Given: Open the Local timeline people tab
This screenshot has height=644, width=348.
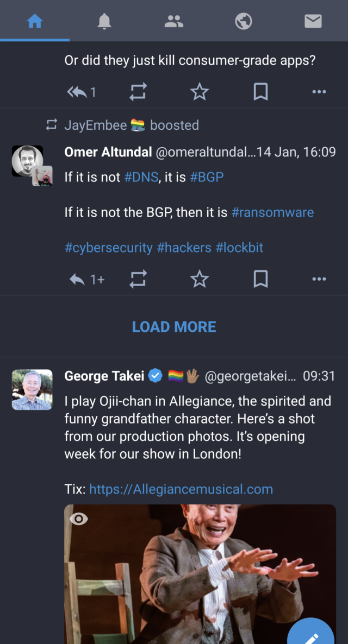Looking at the screenshot, I should click(174, 21).
